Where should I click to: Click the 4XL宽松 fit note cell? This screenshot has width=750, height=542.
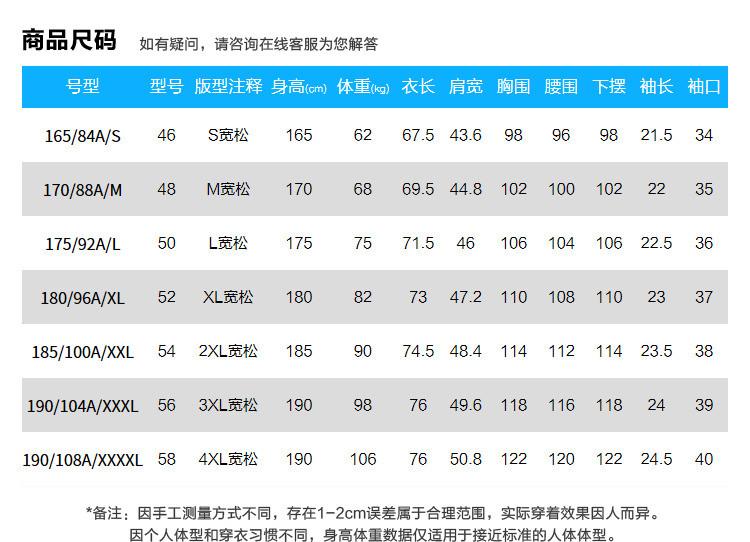[x=228, y=459]
